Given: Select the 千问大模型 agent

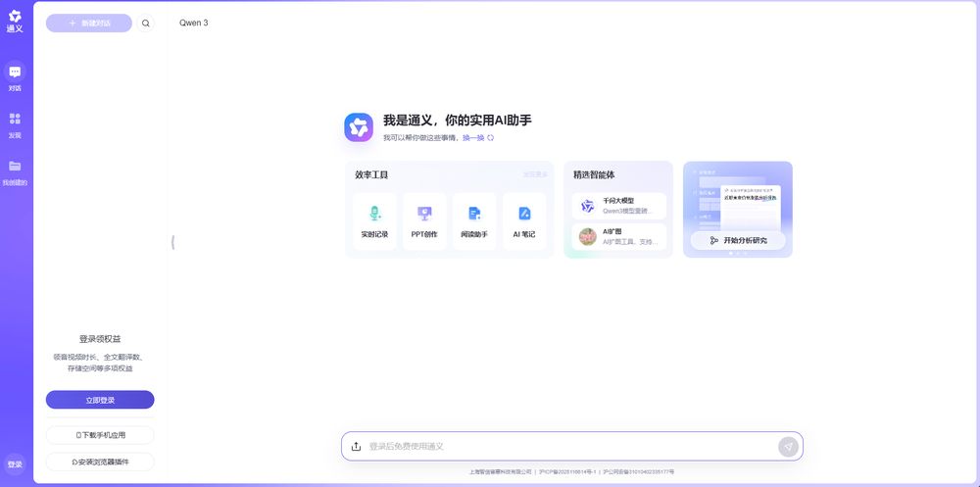Looking at the screenshot, I should (618, 206).
